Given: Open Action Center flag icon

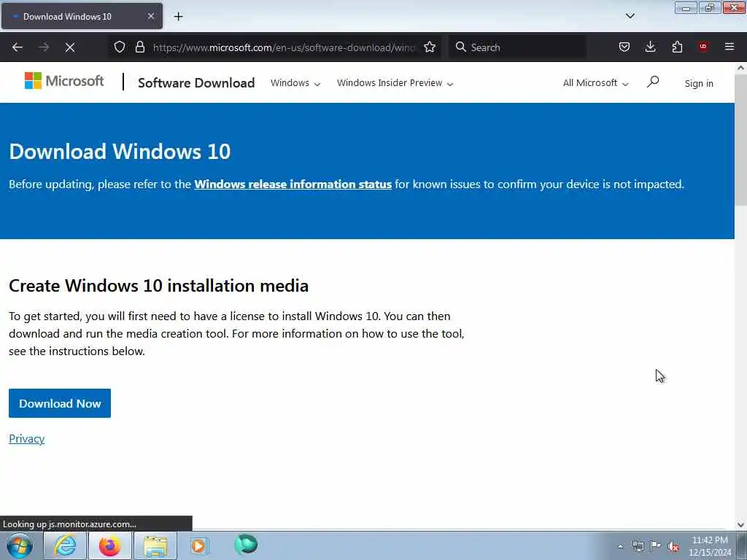Looking at the screenshot, I should [656, 546].
